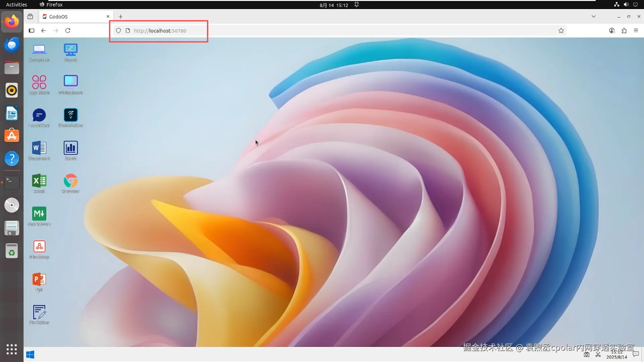Open LibreOffice Writer from the dock
Image resolution: width=644 pixels, height=362 pixels.
pyautogui.click(x=12, y=113)
